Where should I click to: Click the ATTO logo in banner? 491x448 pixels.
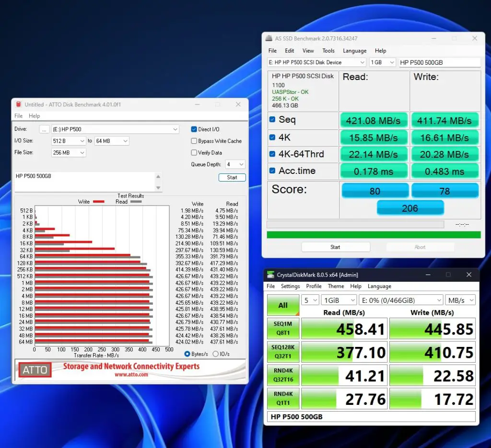click(x=35, y=370)
